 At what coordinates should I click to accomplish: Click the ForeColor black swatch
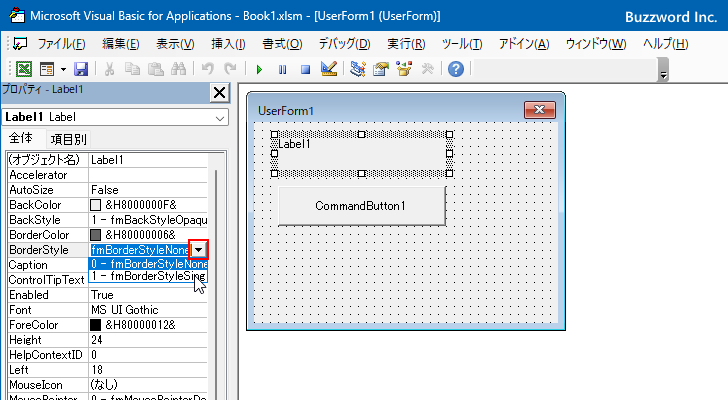click(x=95, y=325)
